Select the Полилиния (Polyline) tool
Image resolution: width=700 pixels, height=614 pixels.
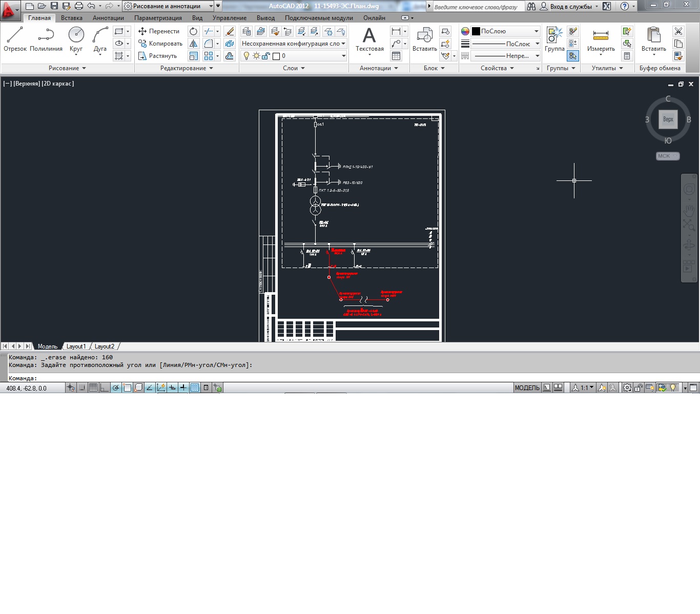(46, 39)
